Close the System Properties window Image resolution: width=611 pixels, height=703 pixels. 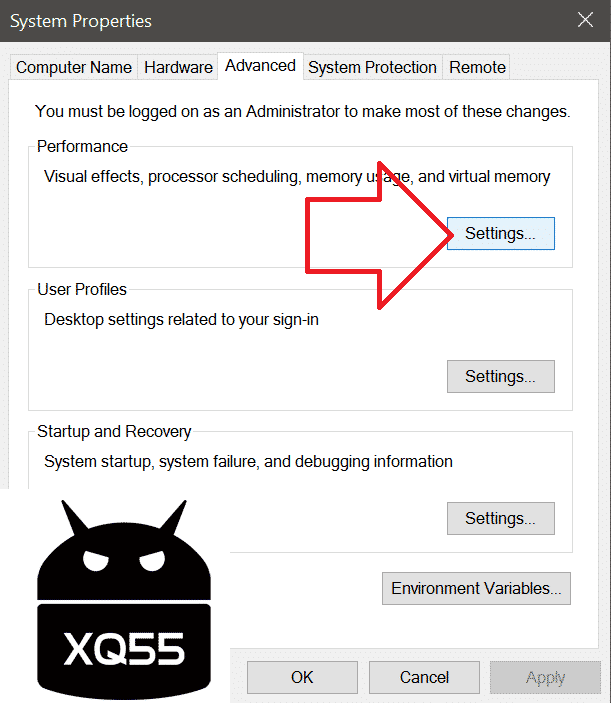click(x=586, y=19)
